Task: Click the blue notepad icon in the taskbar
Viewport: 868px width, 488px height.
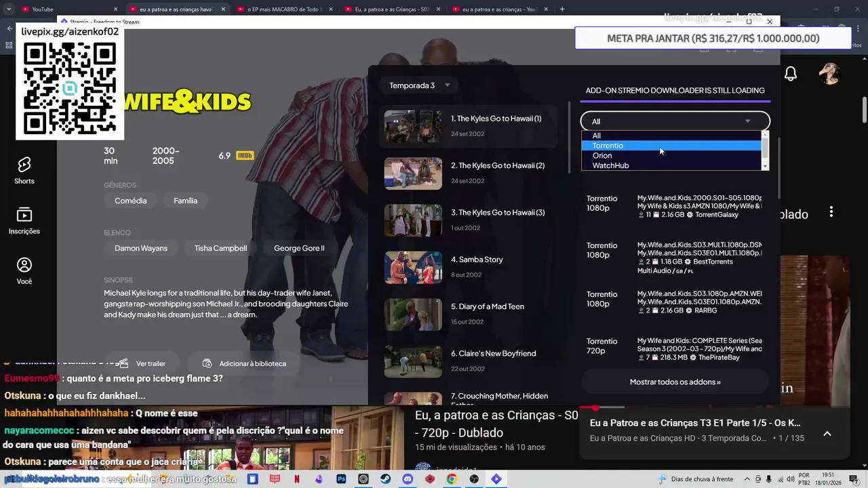Action: click(x=252, y=479)
